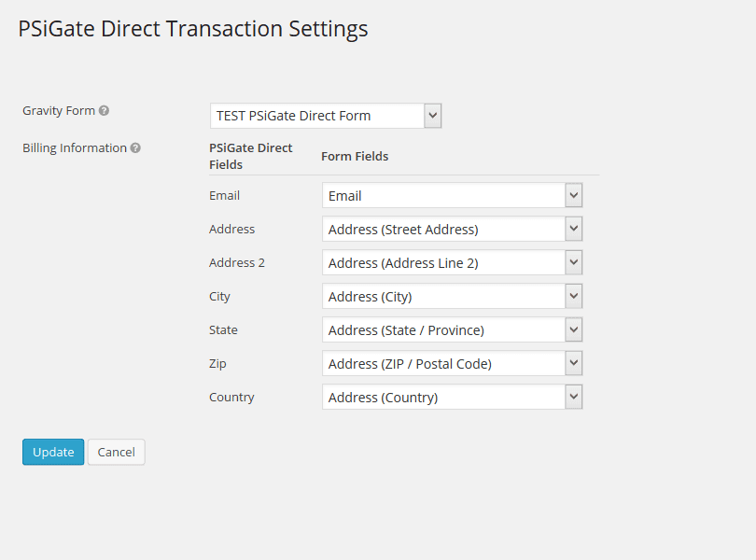Image resolution: width=756 pixels, height=560 pixels.
Task: Click the Email form field select box
Action: [453, 195]
